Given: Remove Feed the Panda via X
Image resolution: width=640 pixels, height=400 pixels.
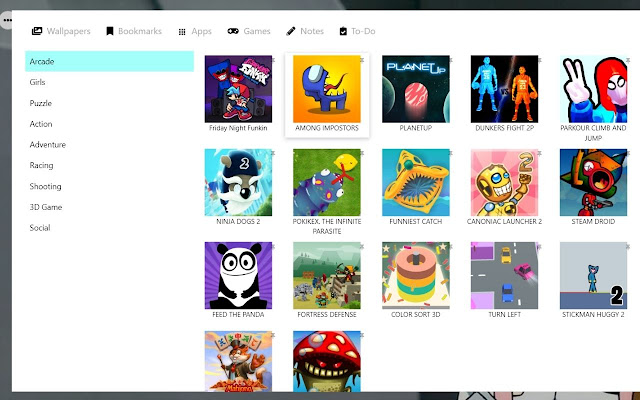Looking at the screenshot, I should 273,246.
